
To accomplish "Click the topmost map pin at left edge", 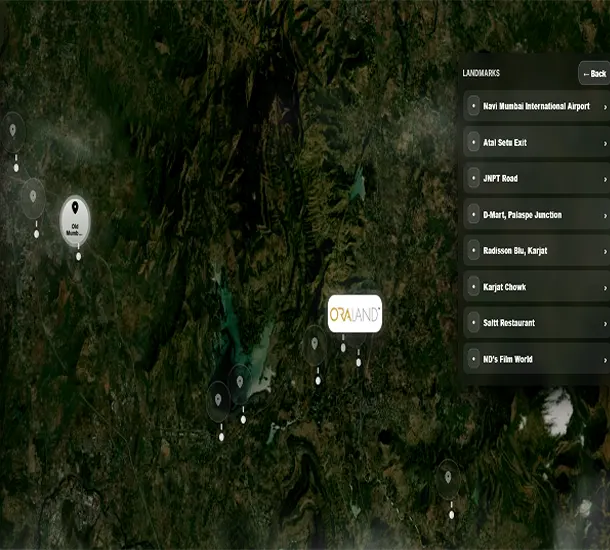I will point(13,132).
